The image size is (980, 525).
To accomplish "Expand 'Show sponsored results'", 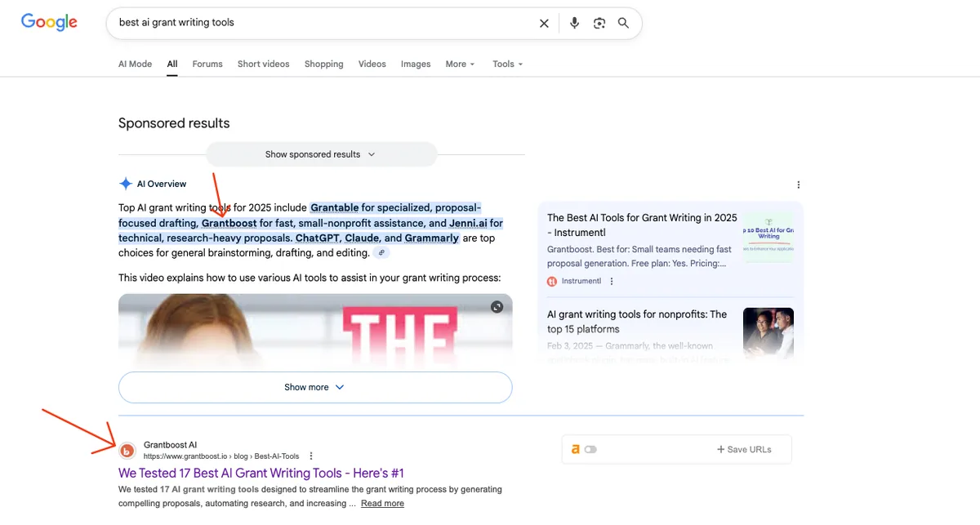I will tap(321, 154).
